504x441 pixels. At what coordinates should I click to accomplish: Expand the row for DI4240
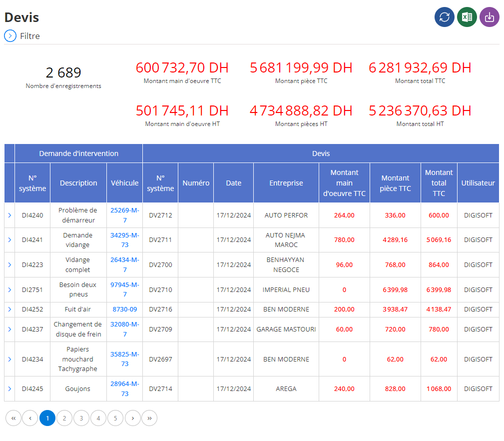[9, 215]
